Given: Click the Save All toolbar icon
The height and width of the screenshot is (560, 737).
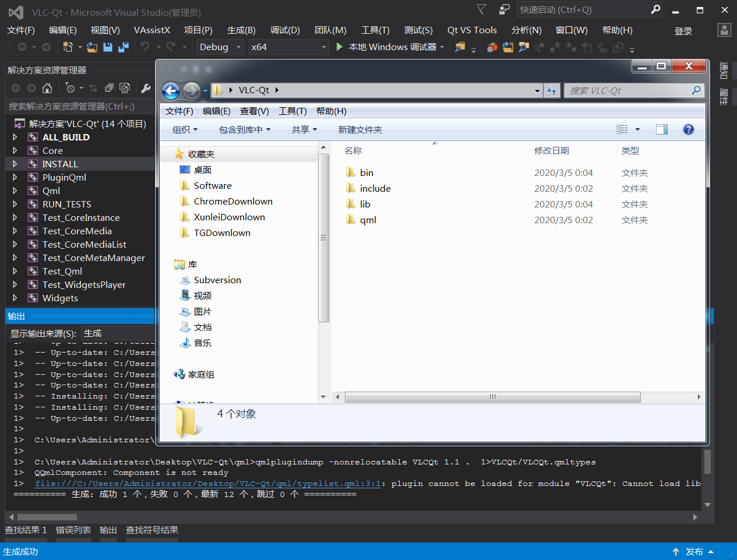Looking at the screenshot, I should pyautogui.click(x=122, y=47).
